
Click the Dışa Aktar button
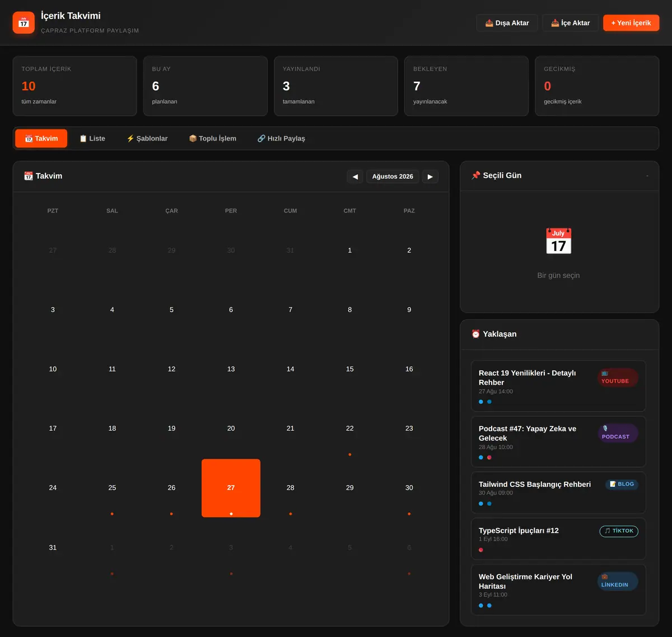507,23
